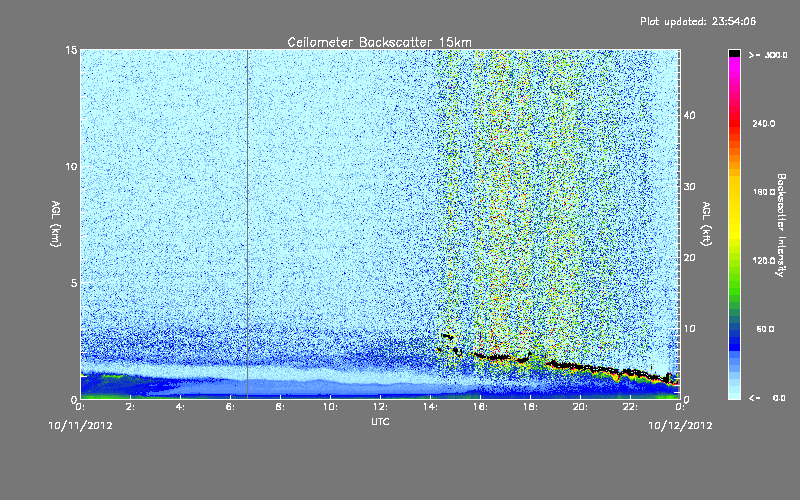
Task: Click the start date label 10/11/2012
Action: click(x=80, y=425)
